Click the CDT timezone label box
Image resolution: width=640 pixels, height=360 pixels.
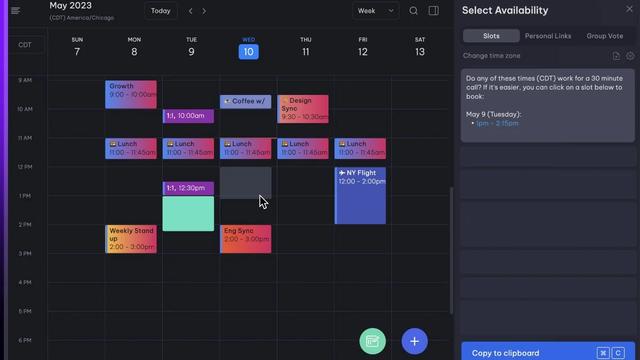click(25, 45)
